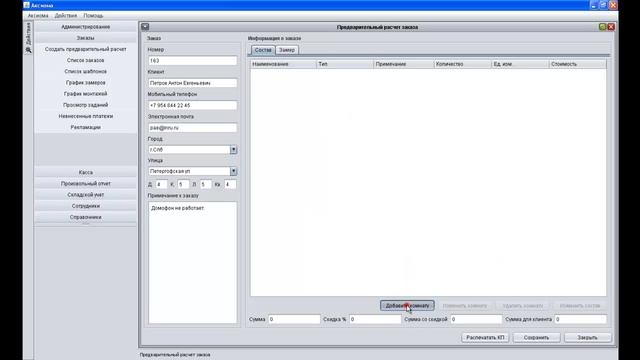Click the Закрыть button
The width and height of the screenshot is (640, 360).
pyautogui.click(x=587, y=338)
